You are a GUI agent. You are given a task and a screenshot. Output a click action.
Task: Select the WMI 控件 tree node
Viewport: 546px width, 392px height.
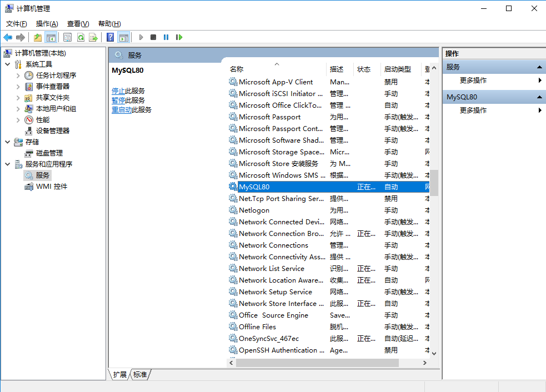[x=52, y=187]
